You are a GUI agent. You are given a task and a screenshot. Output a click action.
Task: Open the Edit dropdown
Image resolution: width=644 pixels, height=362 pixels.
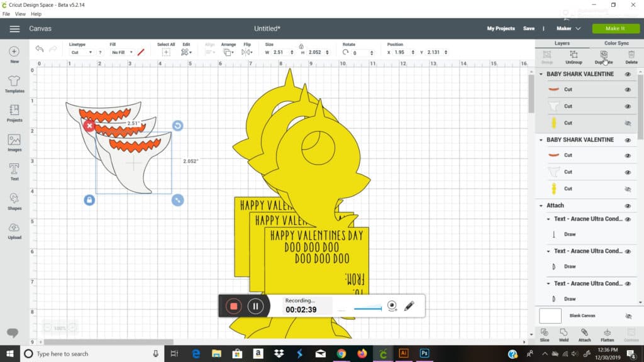click(x=186, y=52)
